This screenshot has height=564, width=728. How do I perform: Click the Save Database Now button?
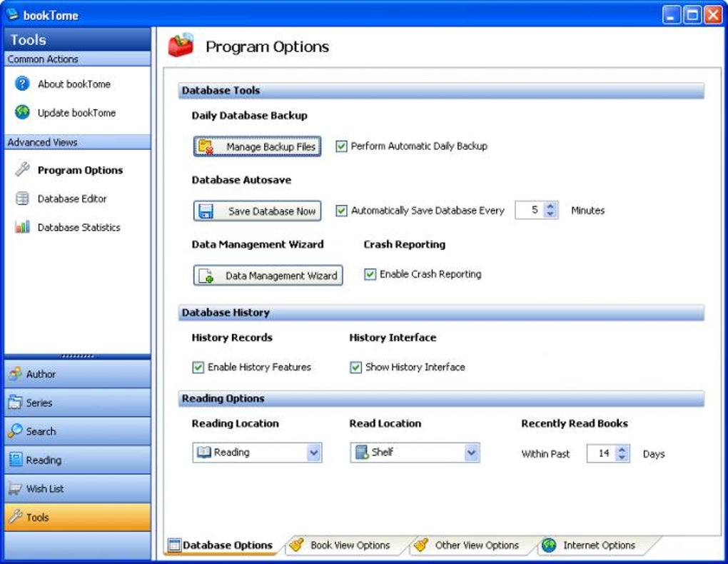257,211
